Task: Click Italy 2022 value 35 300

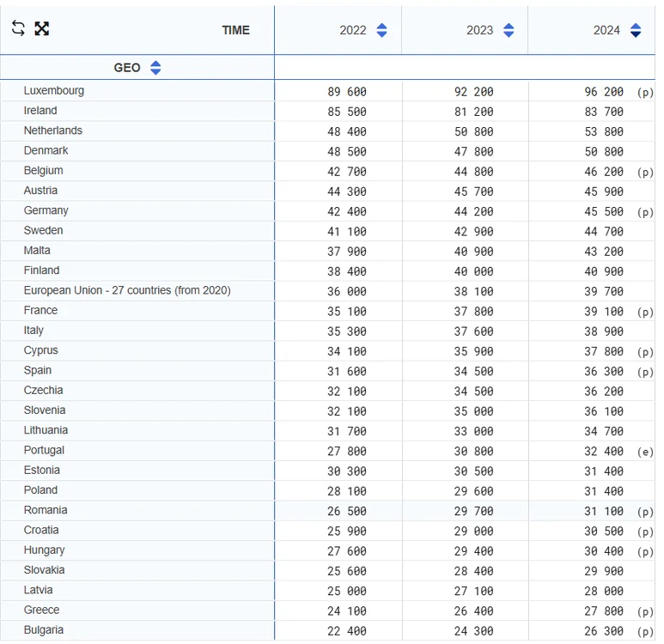Action: coord(347,331)
